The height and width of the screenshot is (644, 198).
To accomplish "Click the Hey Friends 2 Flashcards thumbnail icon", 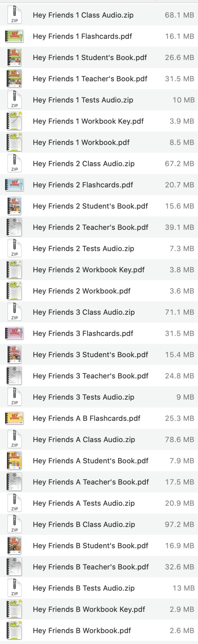I will coord(14,185).
